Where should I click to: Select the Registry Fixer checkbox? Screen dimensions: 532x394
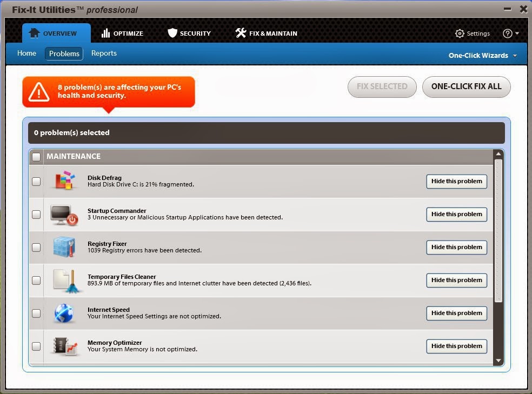[36, 247]
